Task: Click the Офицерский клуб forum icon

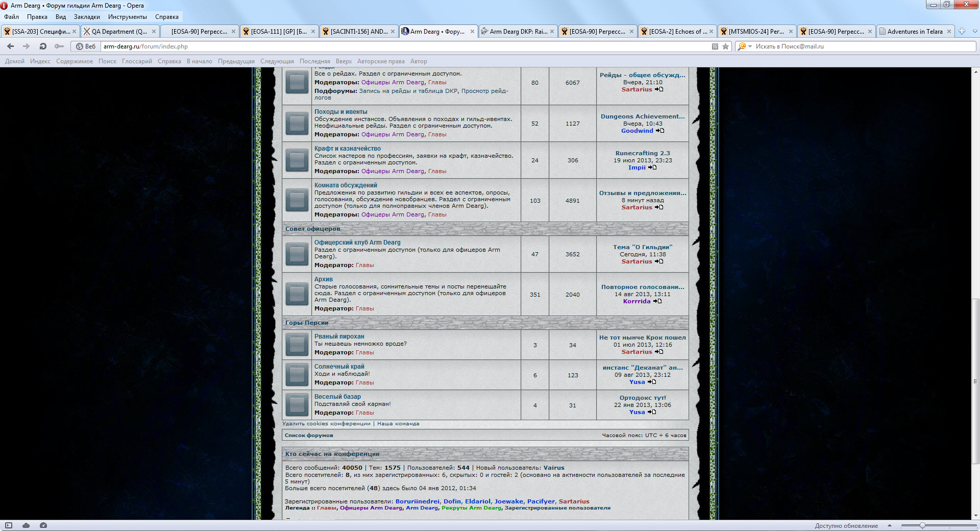Action: (x=297, y=254)
